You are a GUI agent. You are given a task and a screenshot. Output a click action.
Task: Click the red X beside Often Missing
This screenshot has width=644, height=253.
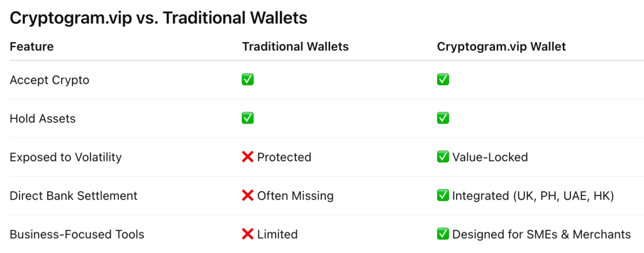[248, 196]
